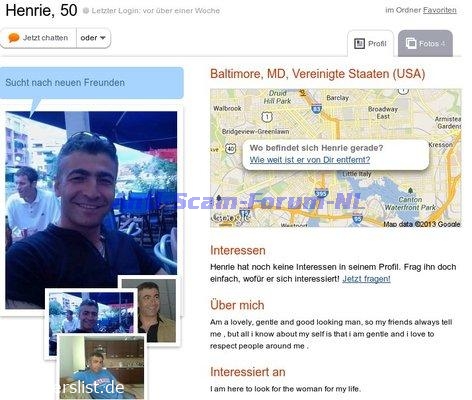Click the orange chat bubble icon

[14, 38]
